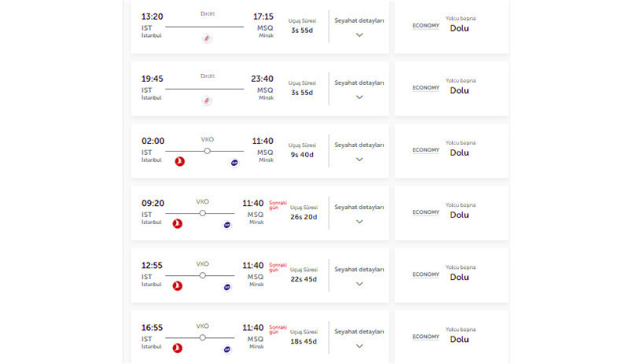
Task: Click Turkish Airlines logo on 16:55 flight
Action: coord(178,348)
